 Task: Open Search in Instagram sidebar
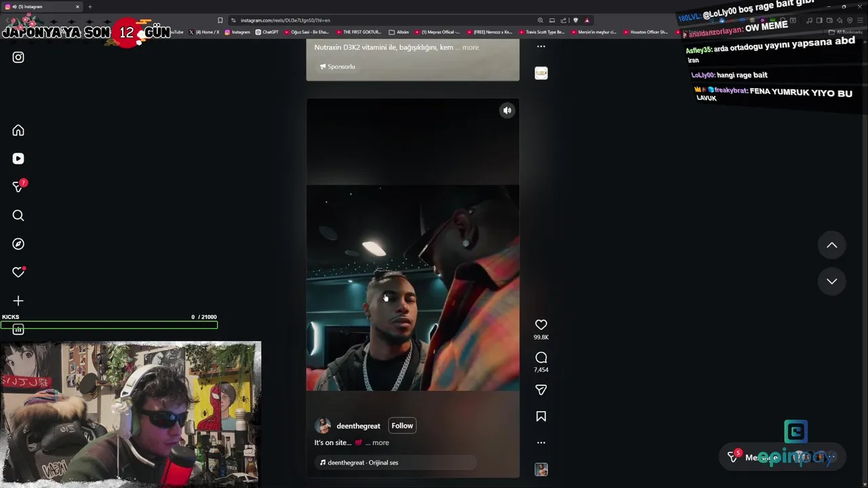pos(18,216)
